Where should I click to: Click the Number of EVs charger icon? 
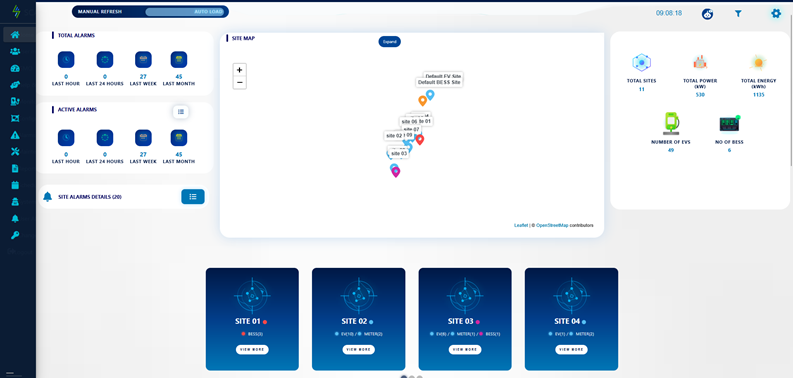coord(671,124)
